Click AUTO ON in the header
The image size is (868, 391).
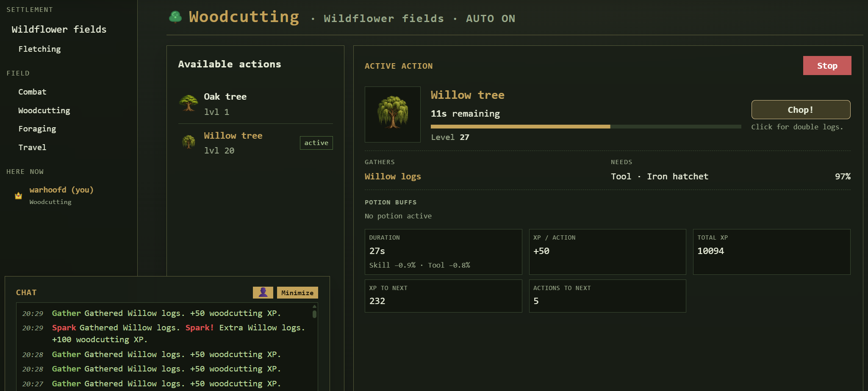pos(491,19)
